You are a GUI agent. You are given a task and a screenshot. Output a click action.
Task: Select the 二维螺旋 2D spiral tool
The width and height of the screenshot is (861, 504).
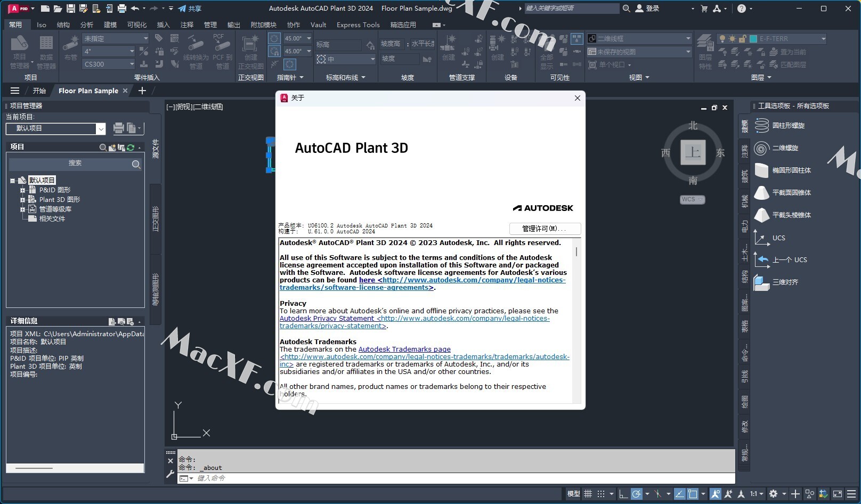776,148
